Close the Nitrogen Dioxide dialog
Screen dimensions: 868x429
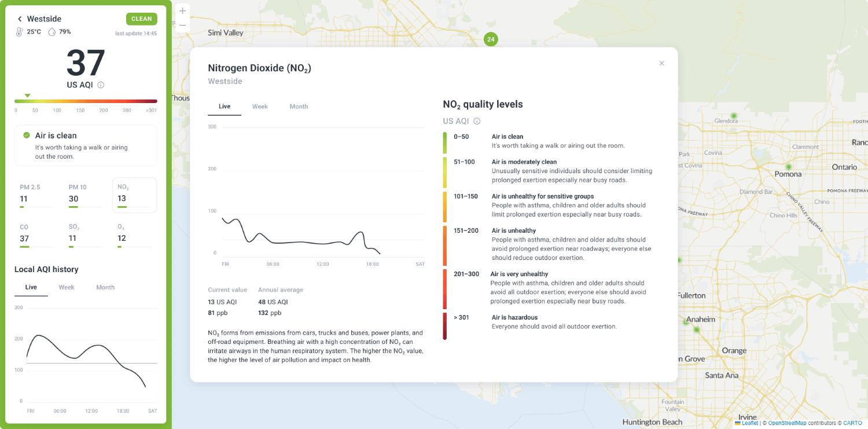click(x=661, y=63)
